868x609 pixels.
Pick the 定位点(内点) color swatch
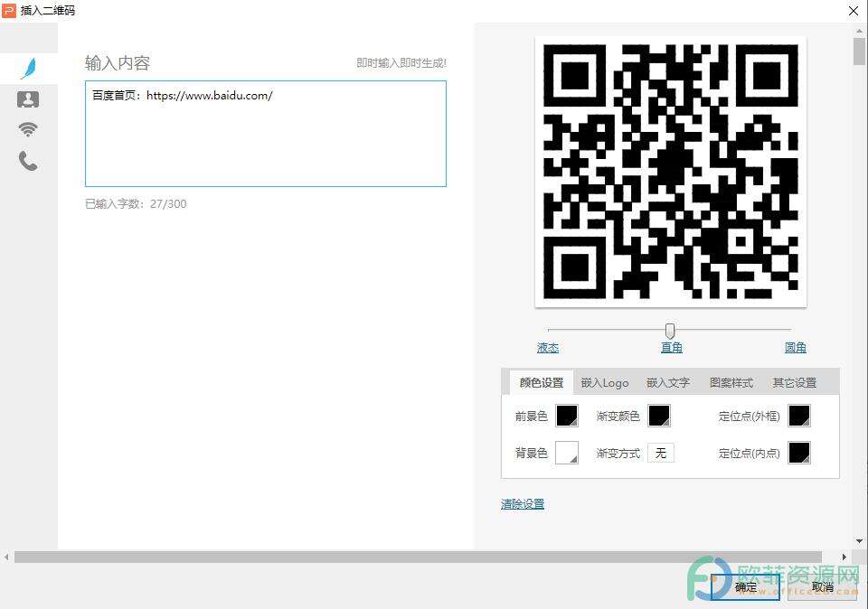point(799,453)
